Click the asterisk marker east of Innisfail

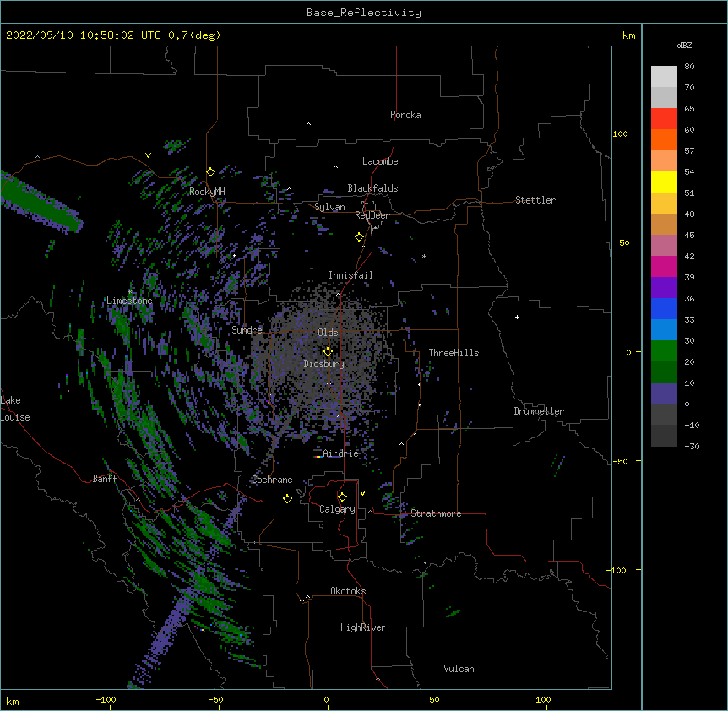[x=424, y=257]
